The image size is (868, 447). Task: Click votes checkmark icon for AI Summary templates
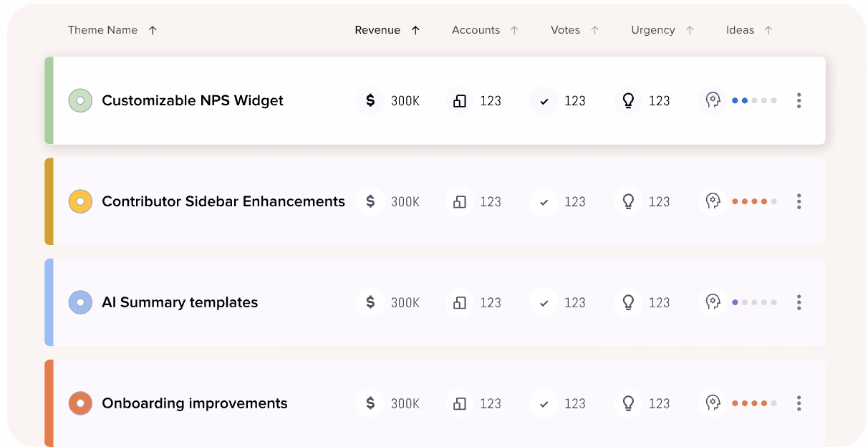(544, 302)
